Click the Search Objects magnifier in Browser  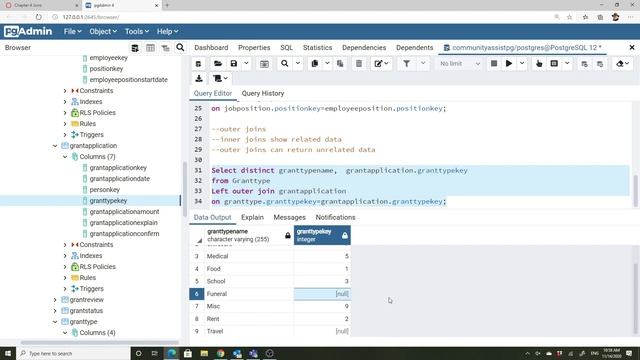180,48
